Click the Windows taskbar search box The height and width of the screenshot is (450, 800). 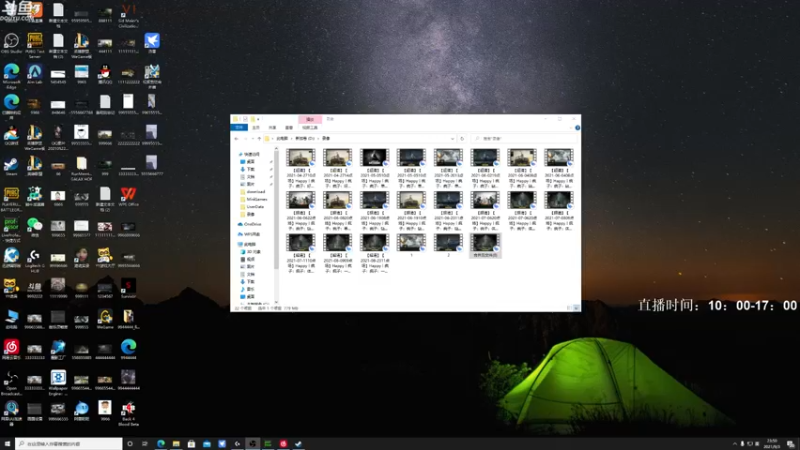[69, 444]
